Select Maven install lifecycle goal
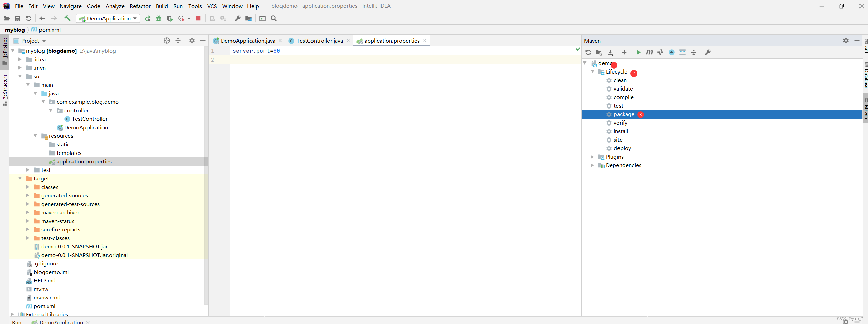The image size is (868, 324). tap(621, 131)
